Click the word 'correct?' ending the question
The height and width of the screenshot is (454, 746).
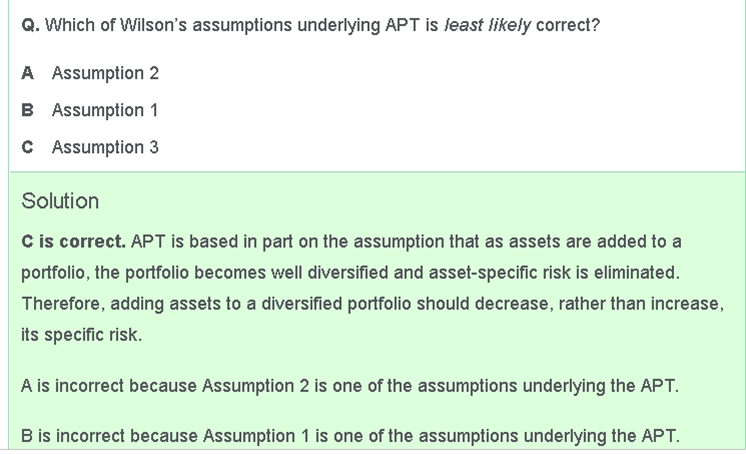point(568,25)
